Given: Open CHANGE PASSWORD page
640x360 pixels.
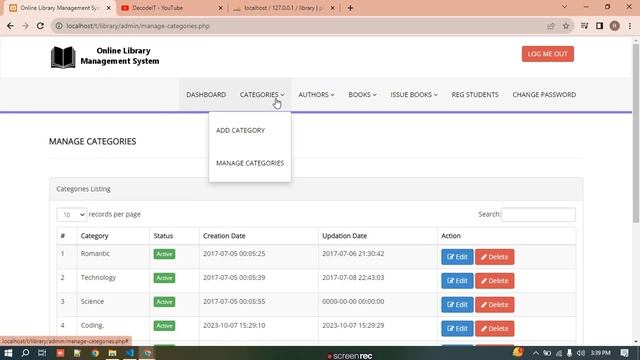Looking at the screenshot, I should pyautogui.click(x=544, y=94).
